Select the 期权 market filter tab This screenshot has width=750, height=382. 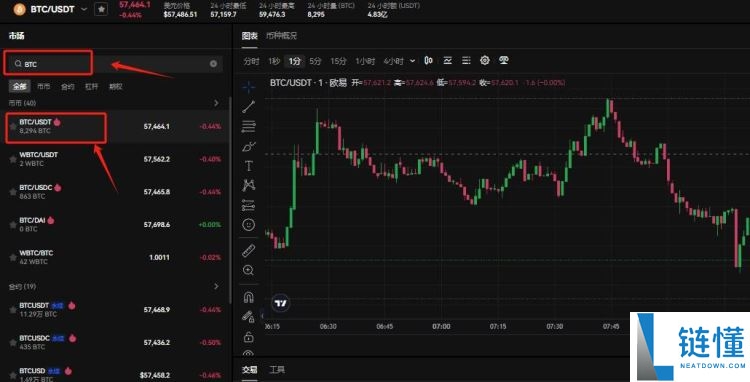(115, 87)
